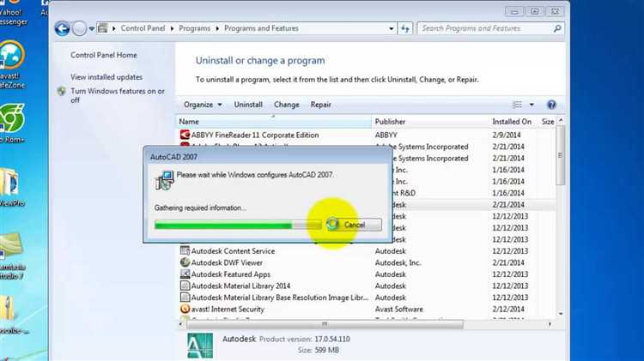Click the 2/12/2014 installed date
Screen dimensions: 644x361
click(x=508, y=310)
